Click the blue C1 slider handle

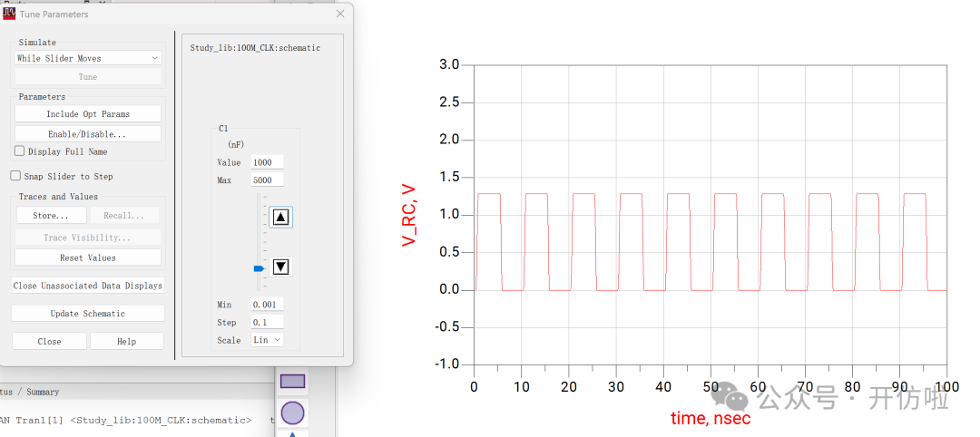(x=259, y=268)
